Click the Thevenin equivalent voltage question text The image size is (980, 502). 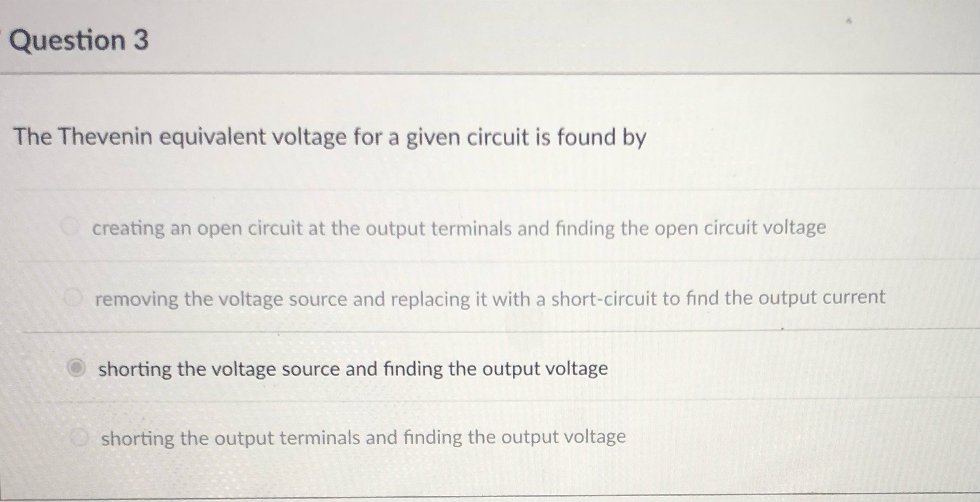coord(328,137)
